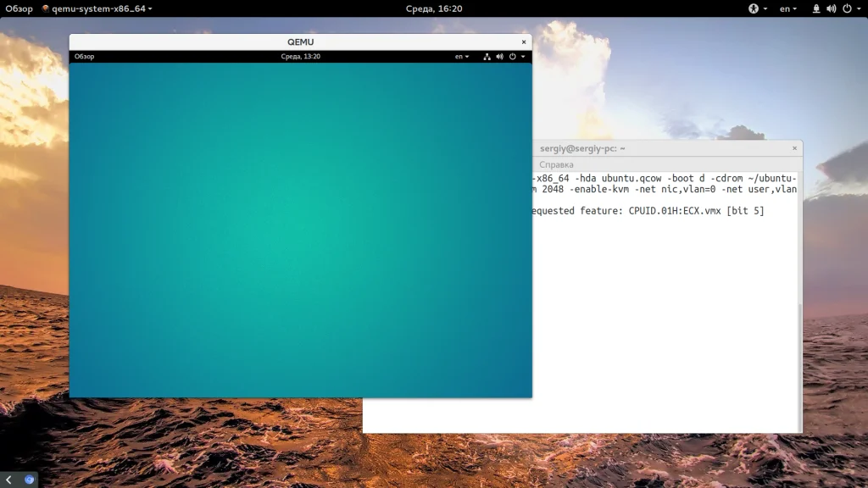868x488 pixels.
Task: Click Обзор in the host top bar
Action: (x=19, y=8)
